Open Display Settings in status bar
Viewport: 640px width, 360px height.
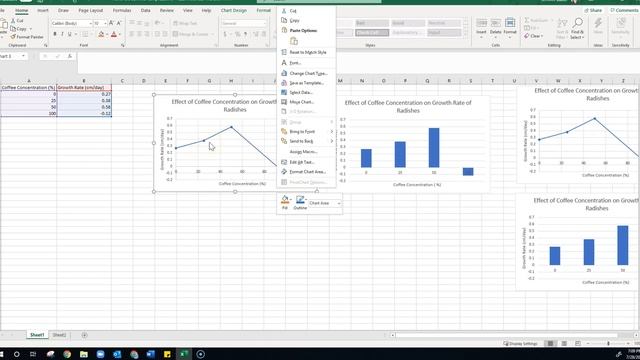click(x=520, y=344)
